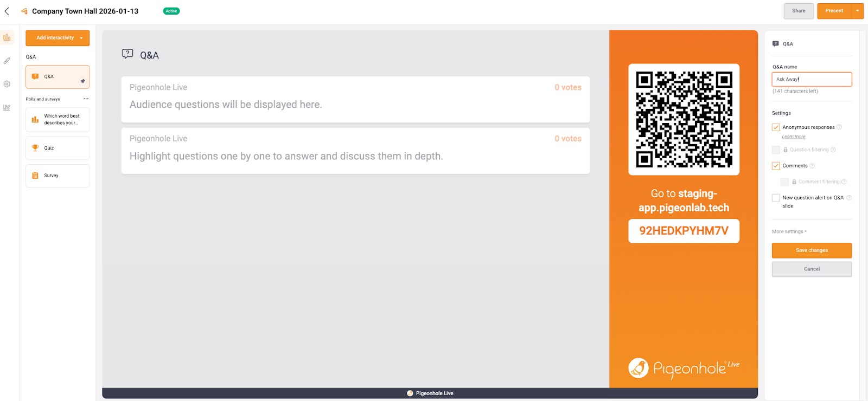Screen dimensions: 868x401
Task: Disable the Anonymous responses checkbox
Action: tap(776, 127)
